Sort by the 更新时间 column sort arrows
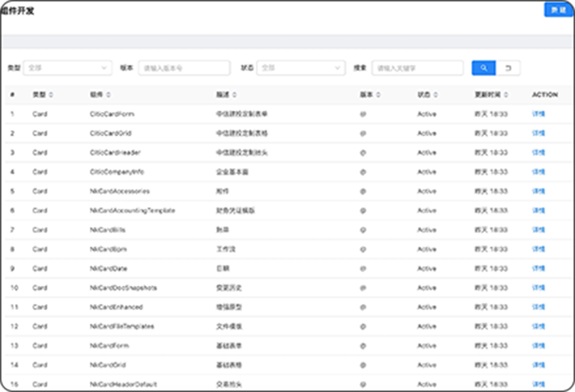Viewport: 575px width, 392px height. coord(506,95)
